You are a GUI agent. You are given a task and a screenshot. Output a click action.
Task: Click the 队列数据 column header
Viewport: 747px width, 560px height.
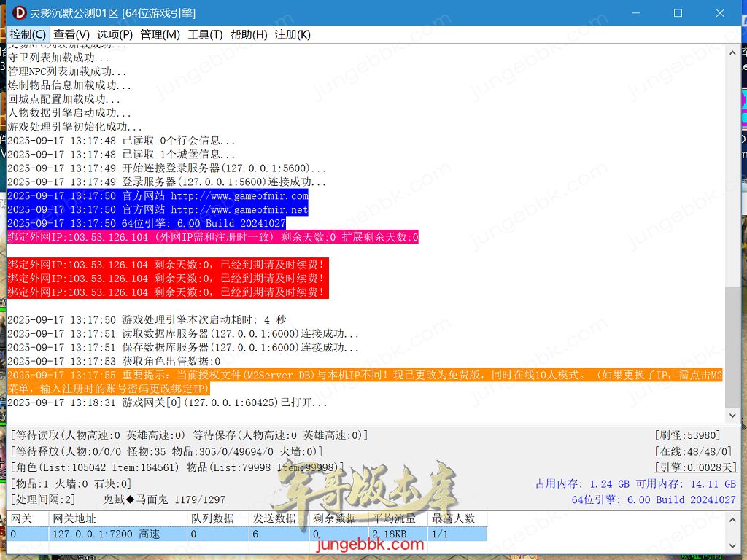(212, 518)
